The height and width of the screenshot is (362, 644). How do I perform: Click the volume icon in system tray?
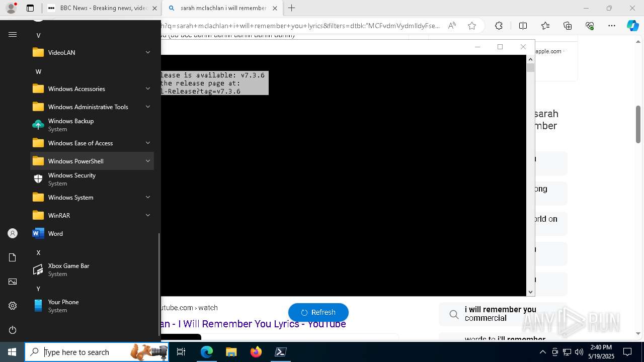(x=579, y=352)
